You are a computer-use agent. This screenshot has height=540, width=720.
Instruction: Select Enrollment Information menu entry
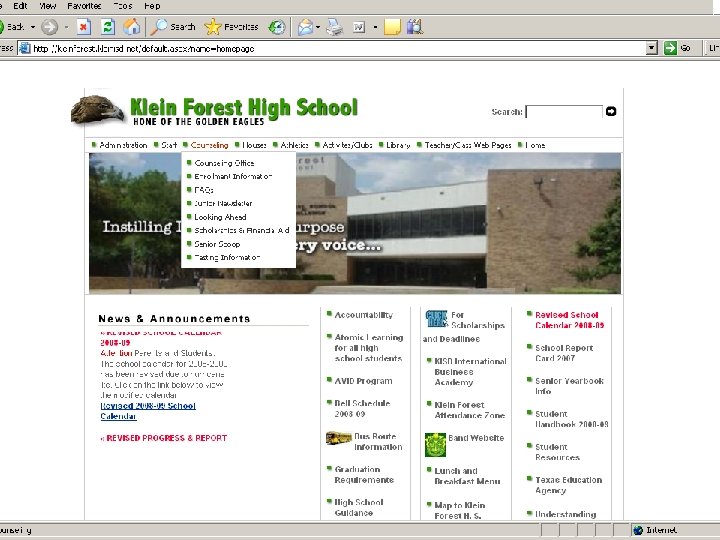pyautogui.click(x=233, y=176)
